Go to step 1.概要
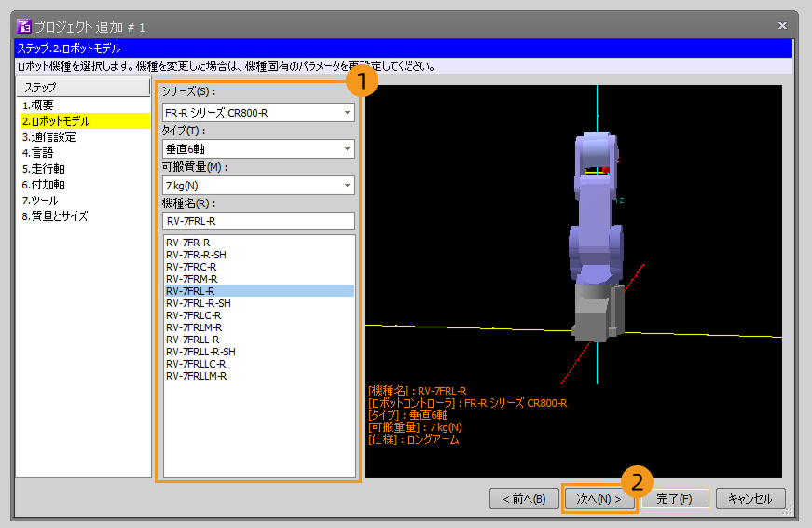Viewport: 812px width, 528px height. pyautogui.click(x=38, y=104)
